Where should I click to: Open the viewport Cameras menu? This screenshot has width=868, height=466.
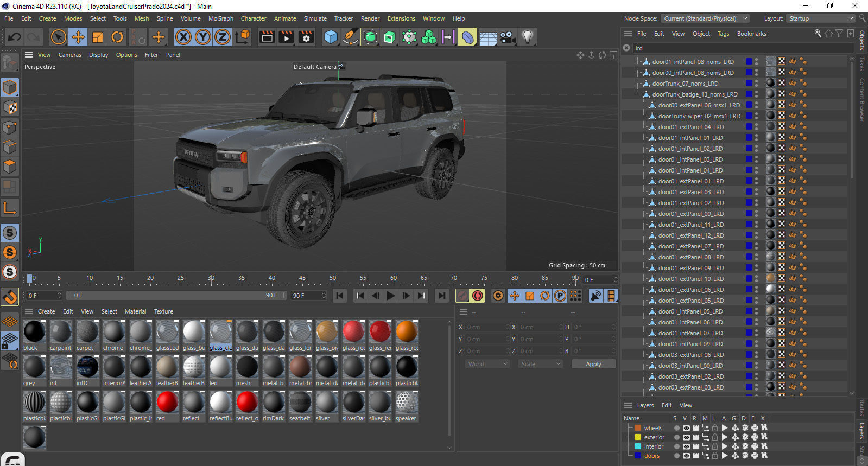[69, 55]
